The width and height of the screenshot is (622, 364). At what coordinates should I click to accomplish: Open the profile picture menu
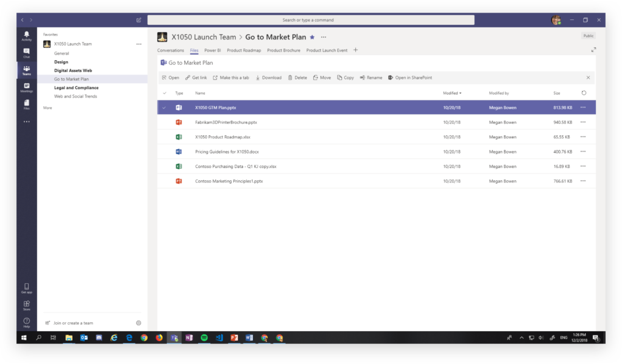(x=556, y=20)
